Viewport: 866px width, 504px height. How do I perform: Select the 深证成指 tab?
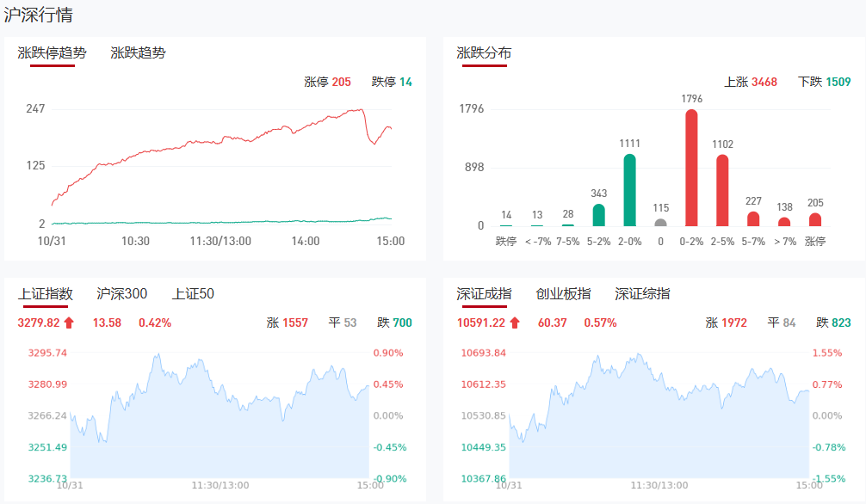pos(484,294)
